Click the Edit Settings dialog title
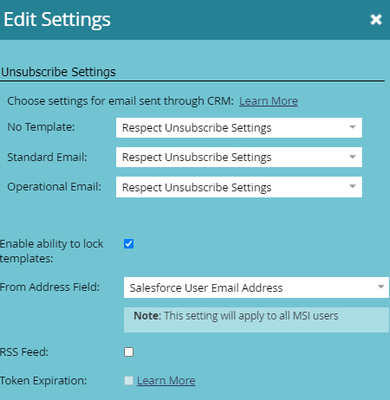390x400 pixels. point(57,20)
